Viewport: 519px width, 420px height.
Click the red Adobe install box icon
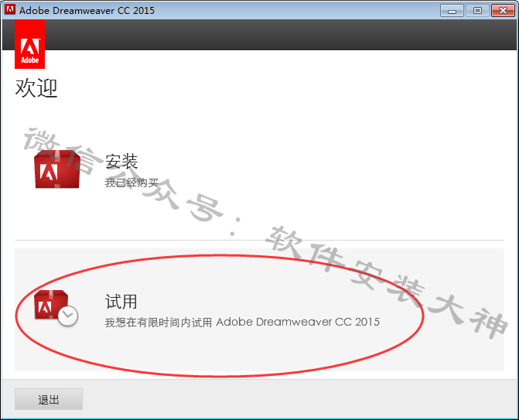(57, 169)
